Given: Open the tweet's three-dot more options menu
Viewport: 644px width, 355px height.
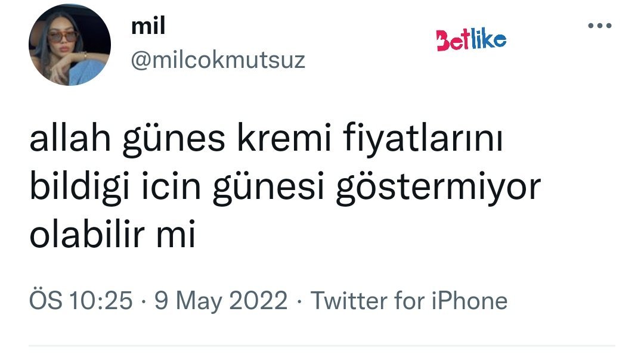Looking at the screenshot, I should click(x=599, y=26).
